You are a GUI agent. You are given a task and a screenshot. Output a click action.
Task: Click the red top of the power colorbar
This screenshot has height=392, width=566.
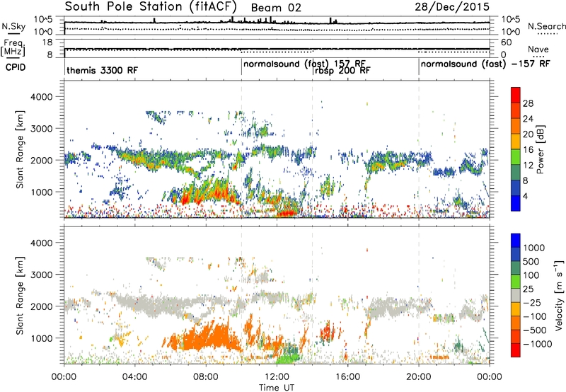pos(516,95)
